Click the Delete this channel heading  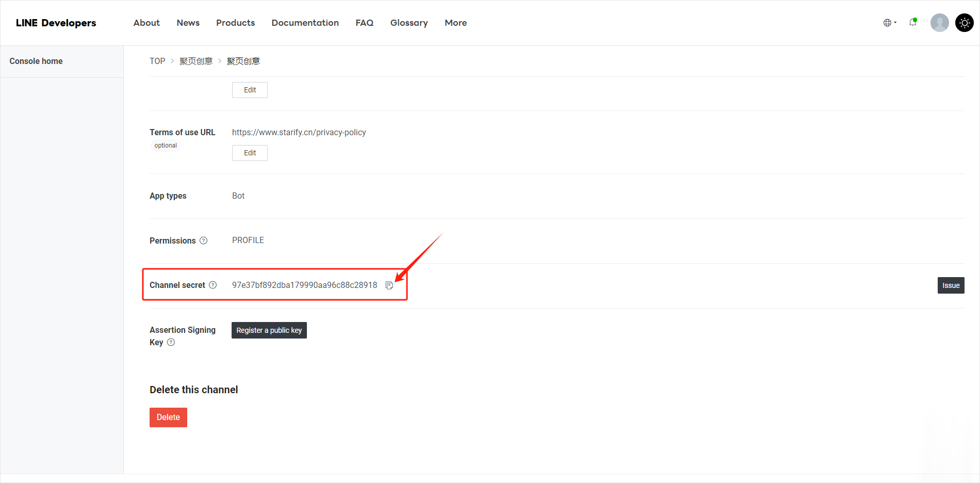pos(194,390)
